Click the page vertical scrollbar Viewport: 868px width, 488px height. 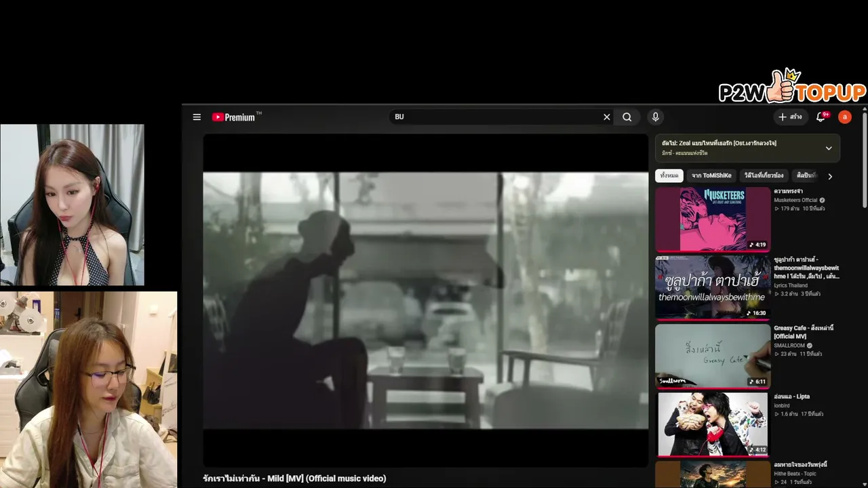tap(864, 159)
